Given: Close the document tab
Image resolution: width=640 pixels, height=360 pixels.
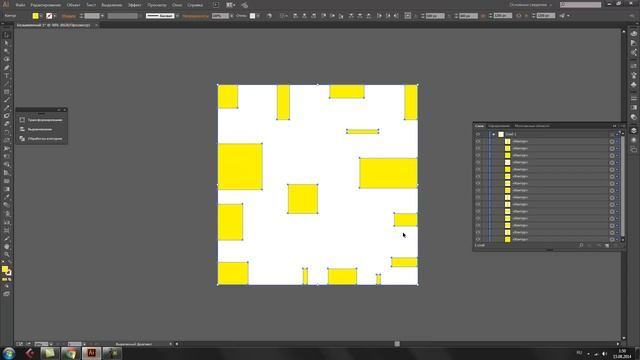Looking at the screenshot, I should click(96, 25).
